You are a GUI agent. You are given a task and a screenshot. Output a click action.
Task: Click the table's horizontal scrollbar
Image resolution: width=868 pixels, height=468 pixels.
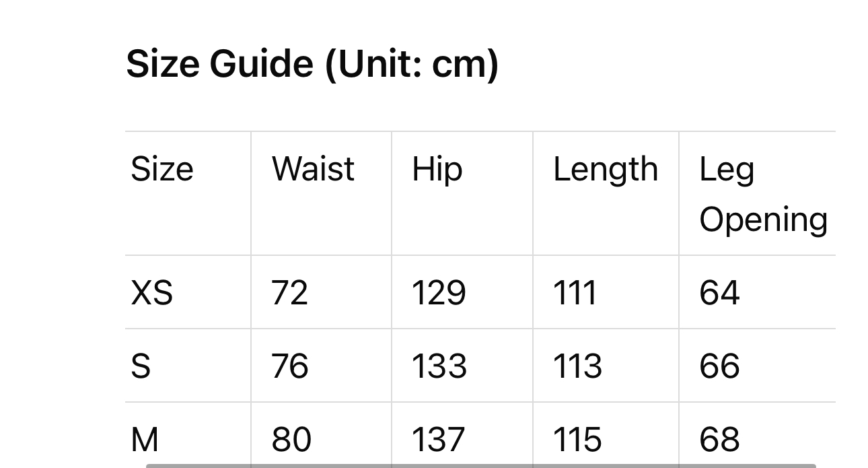point(480,465)
